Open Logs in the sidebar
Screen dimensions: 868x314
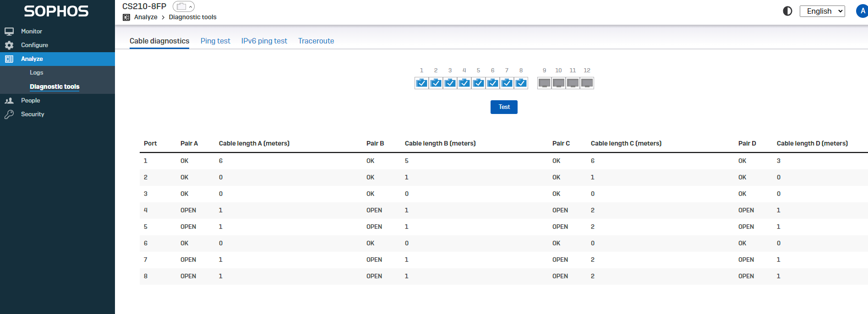coord(37,73)
